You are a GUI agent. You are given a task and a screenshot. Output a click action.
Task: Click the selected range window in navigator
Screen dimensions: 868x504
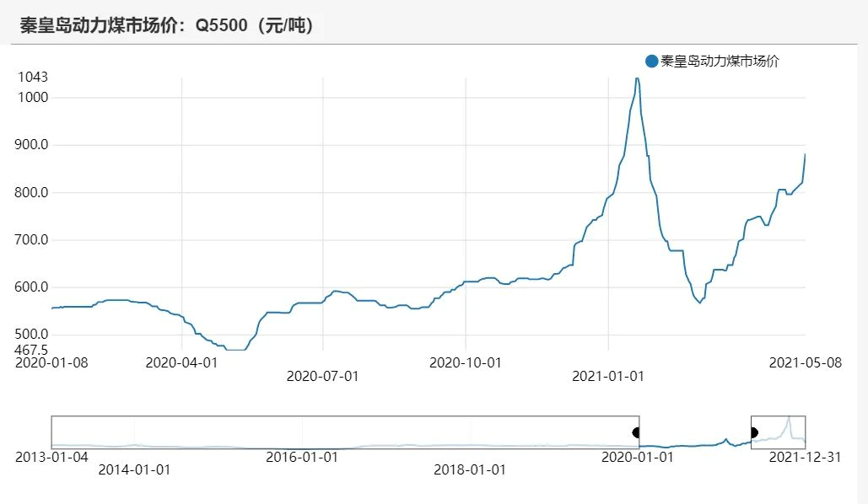695,432
